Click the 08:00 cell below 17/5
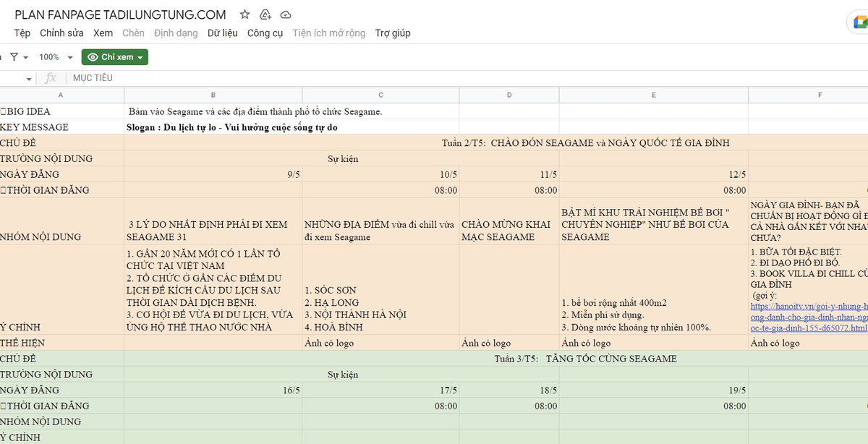The height and width of the screenshot is (444, 868). pyautogui.click(x=380, y=406)
